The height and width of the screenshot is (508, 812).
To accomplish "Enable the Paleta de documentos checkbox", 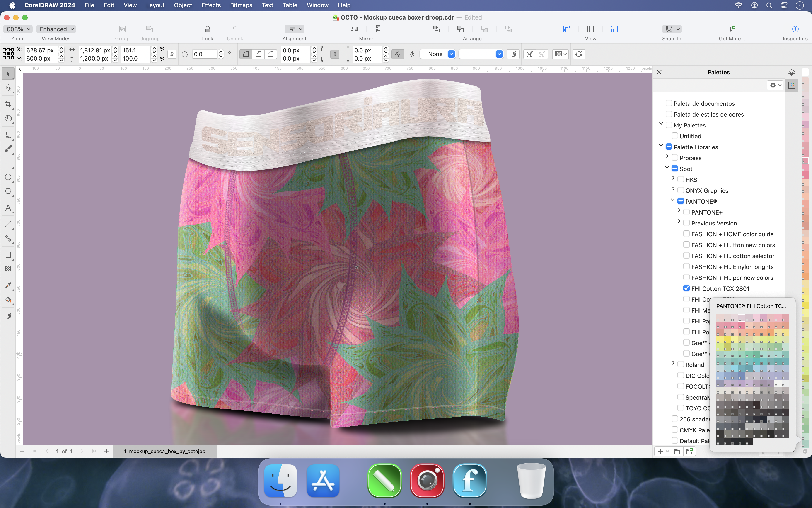I will coord(668,103).
